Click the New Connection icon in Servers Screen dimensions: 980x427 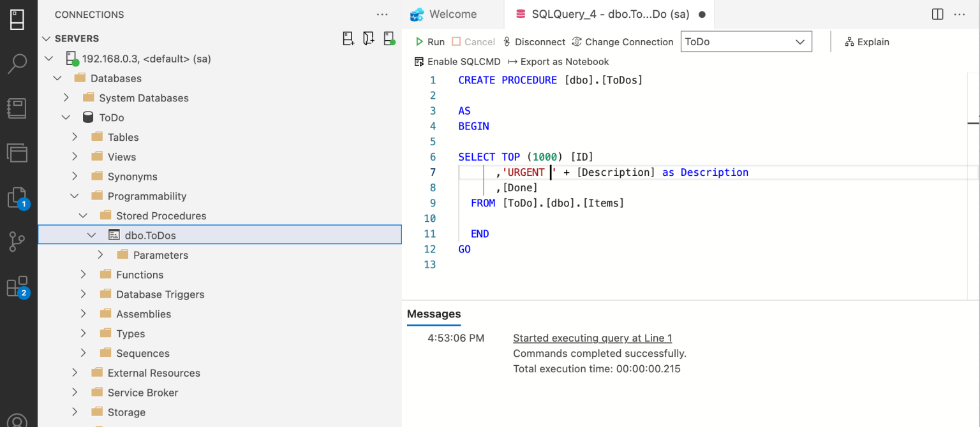(348, 38)
